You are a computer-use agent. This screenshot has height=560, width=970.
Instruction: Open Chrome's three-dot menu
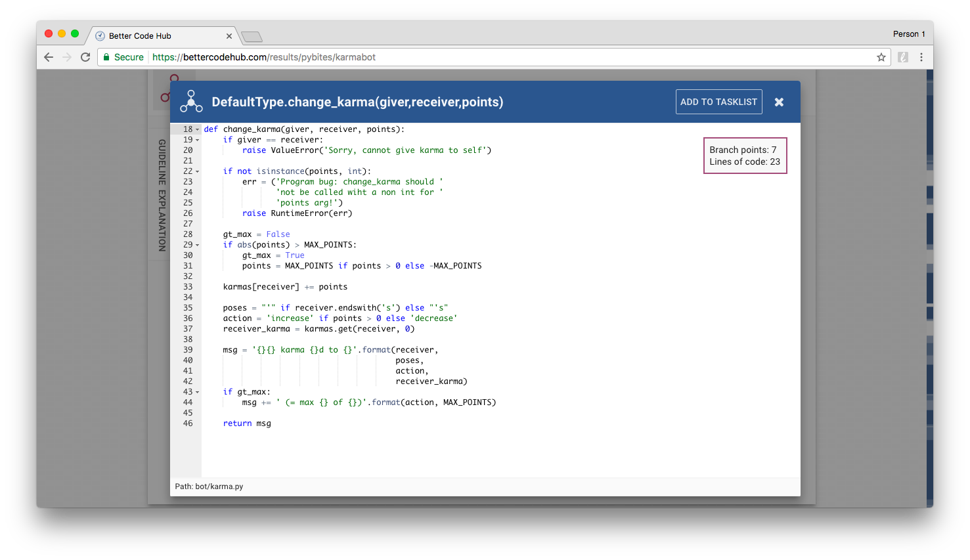(x=922, y=57)
